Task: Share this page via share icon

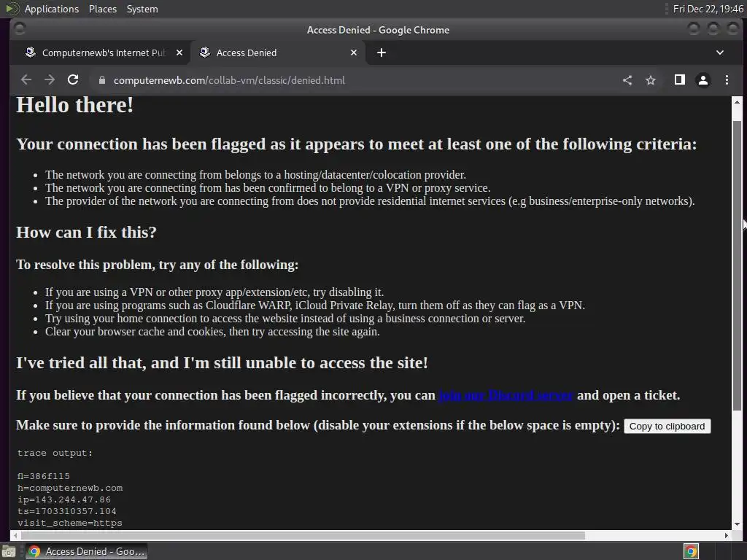Action: coord(627,80)
